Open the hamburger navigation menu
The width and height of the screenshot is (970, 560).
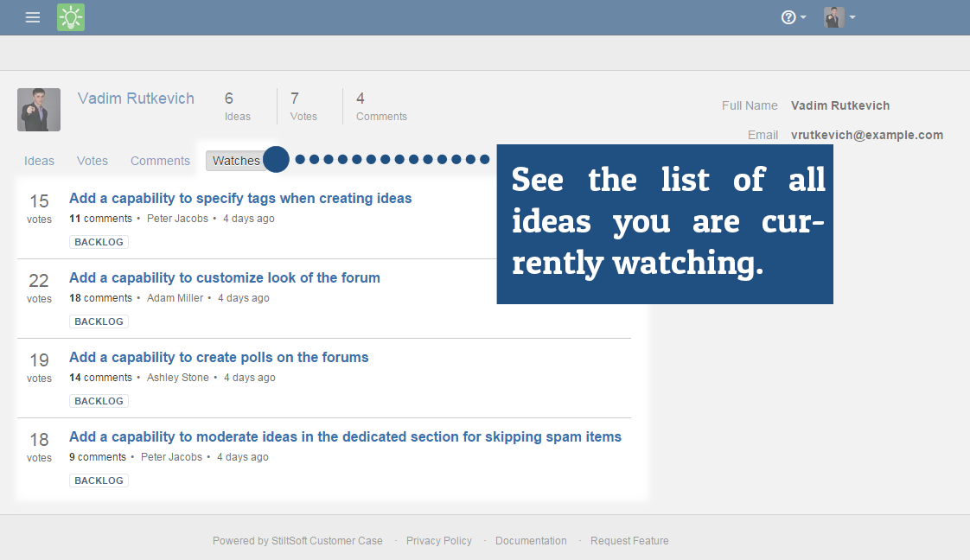33,17
